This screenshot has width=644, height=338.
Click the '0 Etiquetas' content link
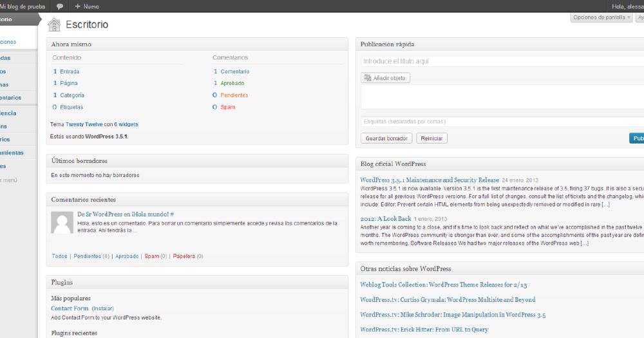point(68,107)
